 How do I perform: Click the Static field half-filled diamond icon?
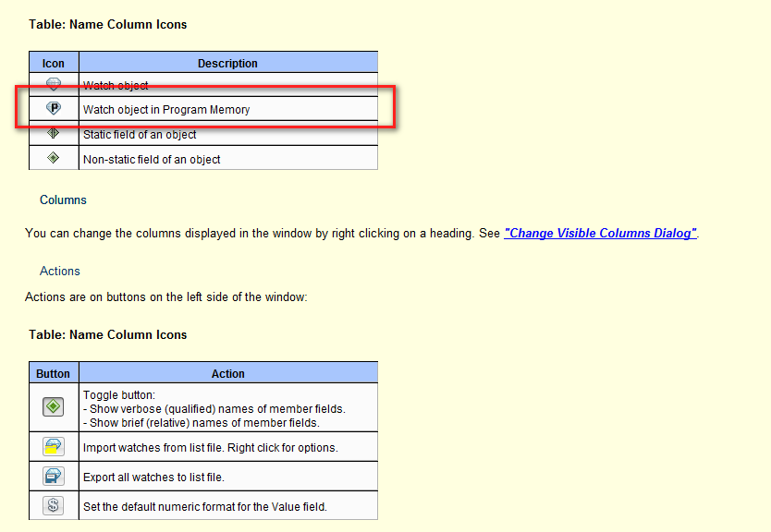coord(53,133)
